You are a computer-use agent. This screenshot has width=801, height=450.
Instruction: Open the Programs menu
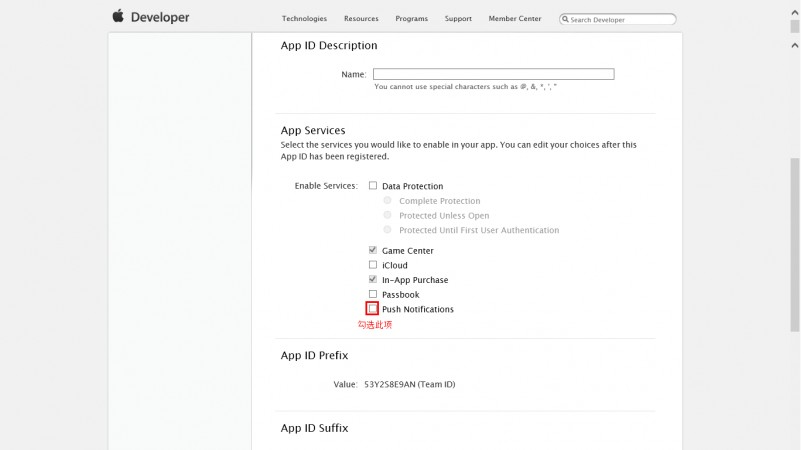(412, 18)
